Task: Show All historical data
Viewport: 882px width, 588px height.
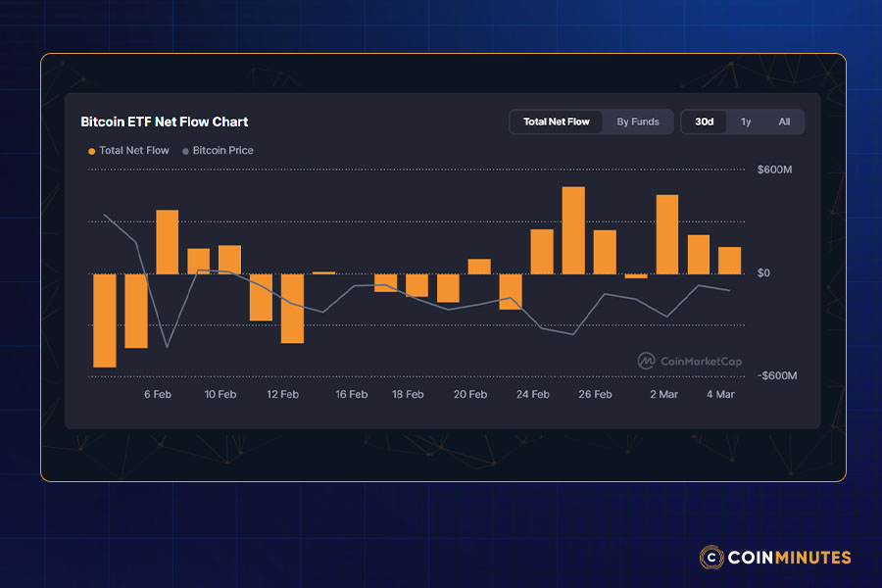Action: click(784, 122)
